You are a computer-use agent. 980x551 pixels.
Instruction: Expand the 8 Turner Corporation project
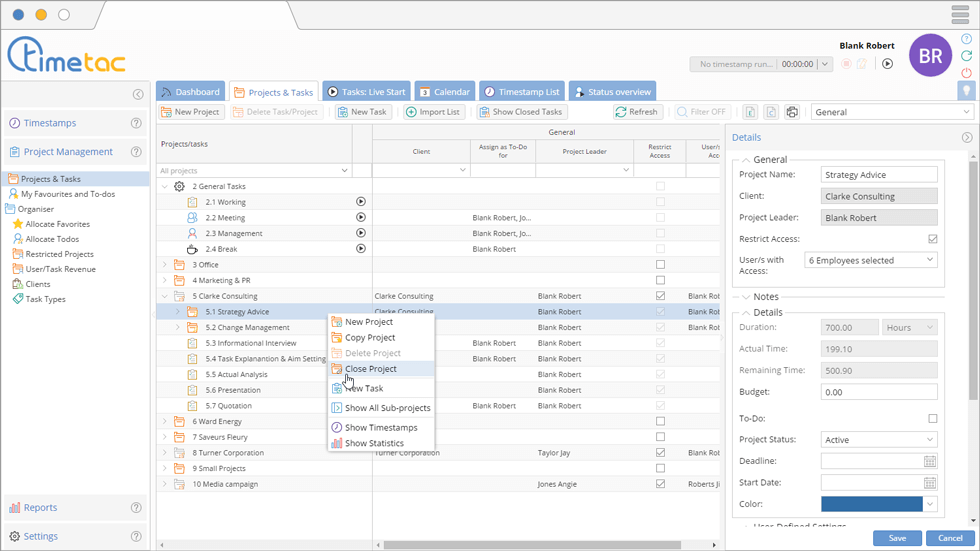coord(165,453)
